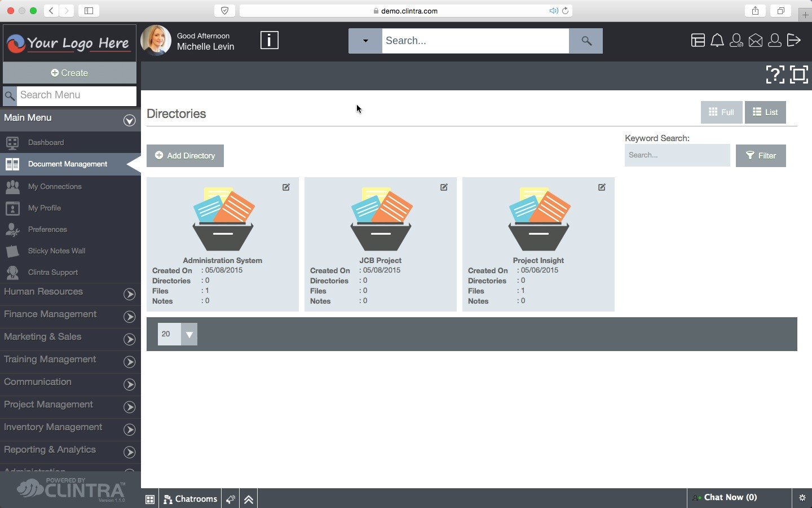Click the info icon beside Michelle Levin

click(x=269, y=40)
